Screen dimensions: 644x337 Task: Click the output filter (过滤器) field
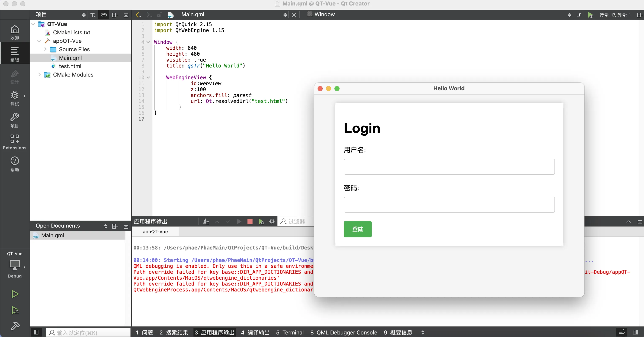[296, 221]
